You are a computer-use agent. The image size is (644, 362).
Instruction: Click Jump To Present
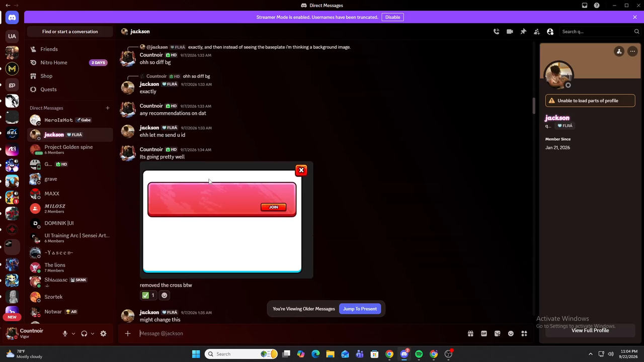pyautogui.click(x=360, y=309)
